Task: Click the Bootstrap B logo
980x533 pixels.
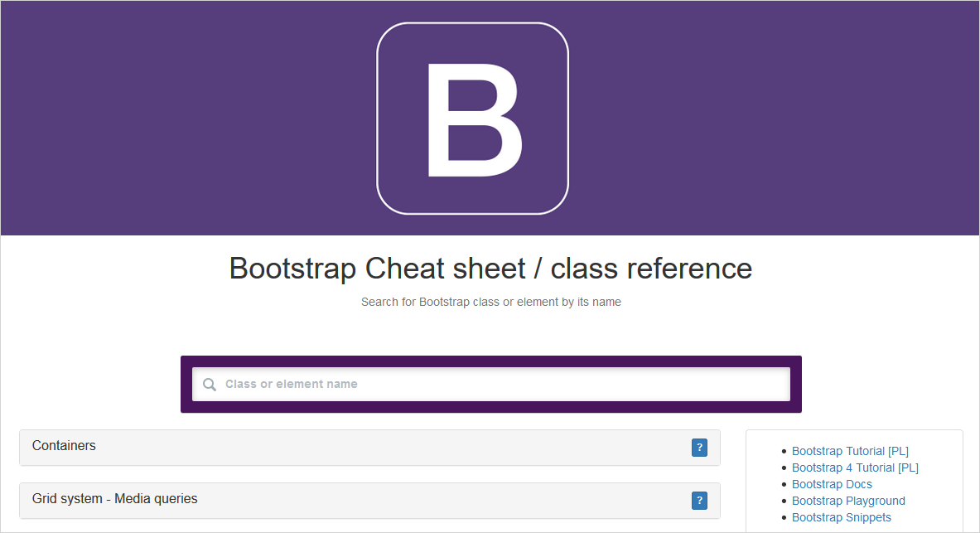Action: coord(472,119)
